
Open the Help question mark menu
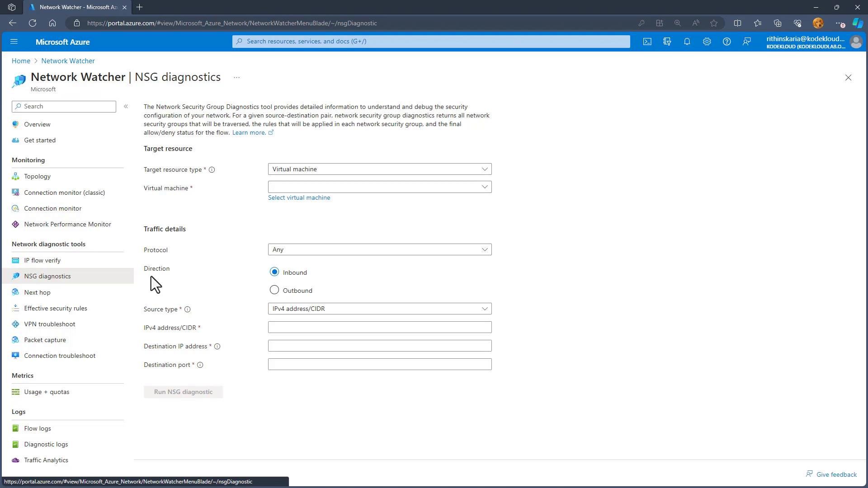click(727, 42)
